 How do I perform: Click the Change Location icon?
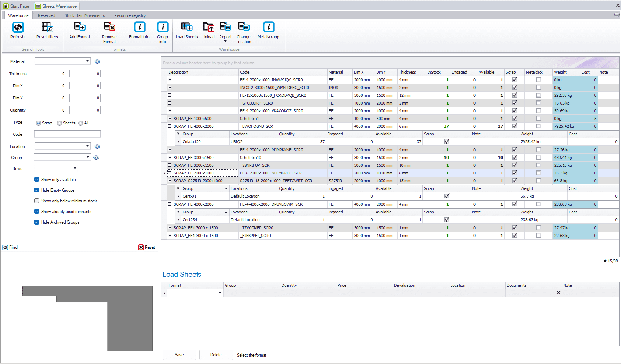(x=244, y=27)
